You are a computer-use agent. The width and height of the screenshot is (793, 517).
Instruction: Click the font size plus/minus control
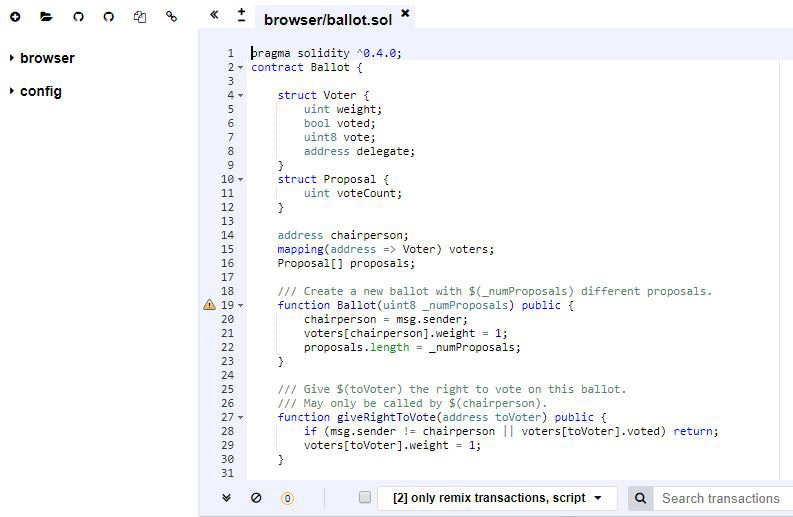(241, 15)
